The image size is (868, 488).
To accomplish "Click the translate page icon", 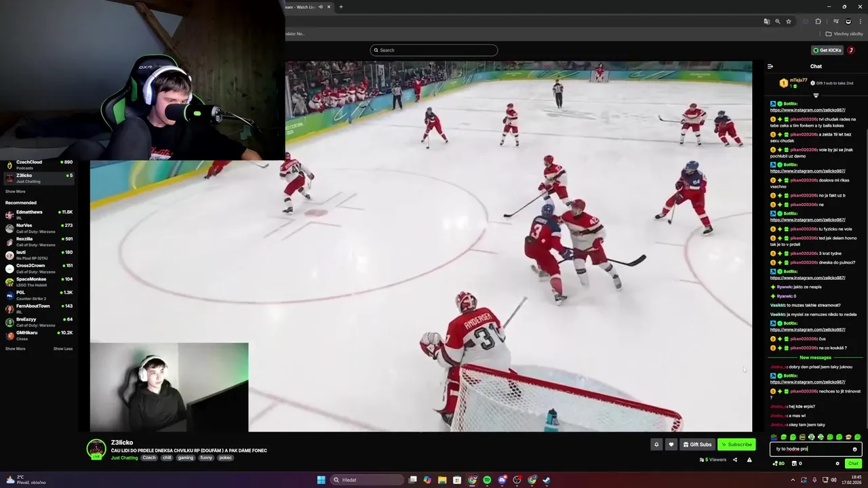I will (766, 21).
